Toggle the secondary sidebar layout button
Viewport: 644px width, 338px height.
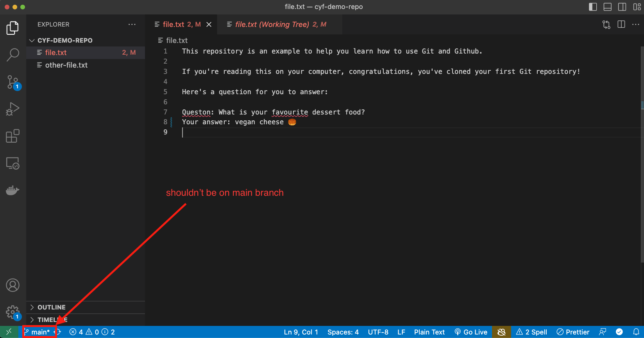pos(622,7)
